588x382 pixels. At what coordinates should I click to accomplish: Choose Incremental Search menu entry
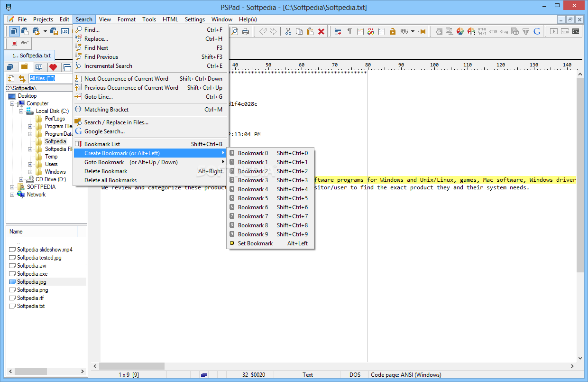pyautogui.click(x=151, y=66)
